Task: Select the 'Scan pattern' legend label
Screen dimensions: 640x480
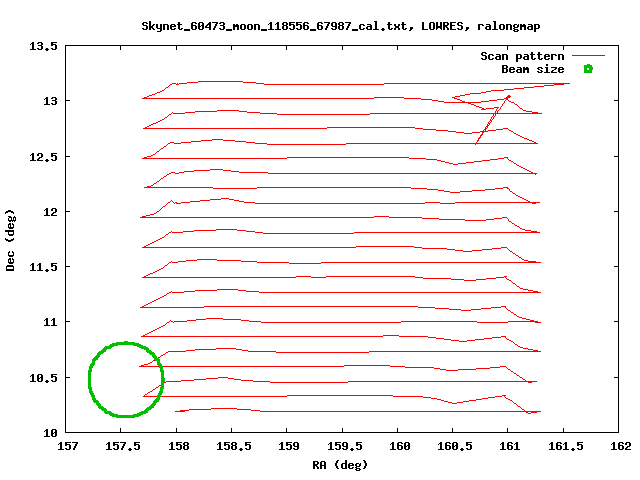Action: tap(522, 56)
